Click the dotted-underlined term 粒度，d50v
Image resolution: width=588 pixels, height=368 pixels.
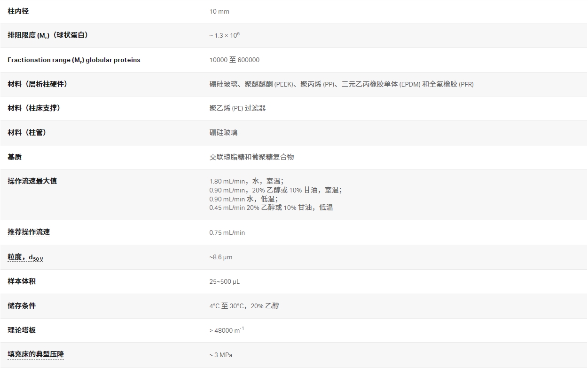[25, 256]
